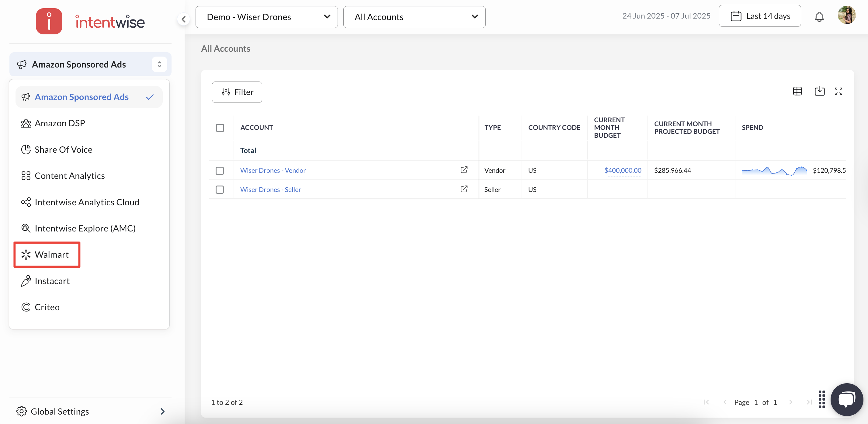Screen dimensions: 868x424
Task: Open the Demo - Wiser Drones dropdown
Action: click(266, 17)
